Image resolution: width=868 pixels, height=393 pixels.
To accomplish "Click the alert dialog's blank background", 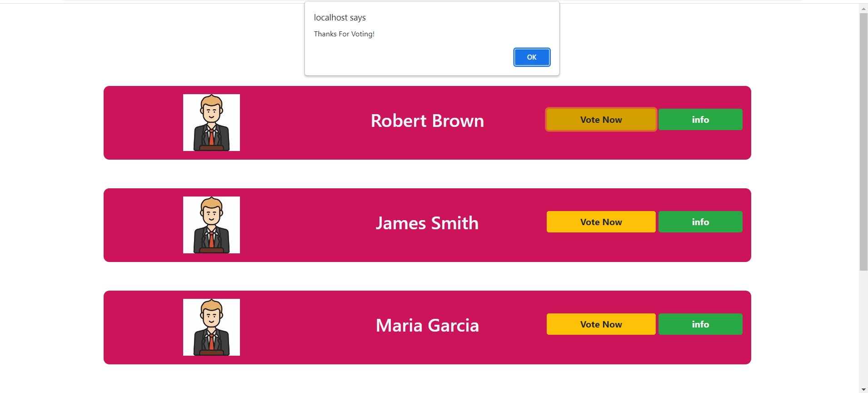I will point(409,57).
